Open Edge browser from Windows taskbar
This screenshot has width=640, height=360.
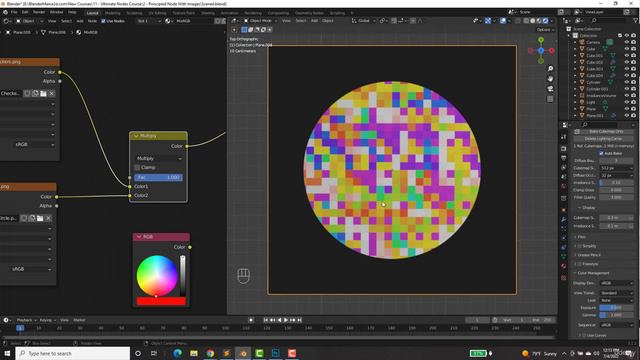178,353
